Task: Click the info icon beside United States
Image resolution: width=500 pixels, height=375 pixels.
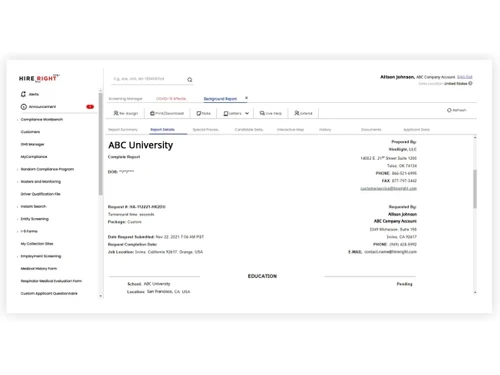Action: click(470, 83)
